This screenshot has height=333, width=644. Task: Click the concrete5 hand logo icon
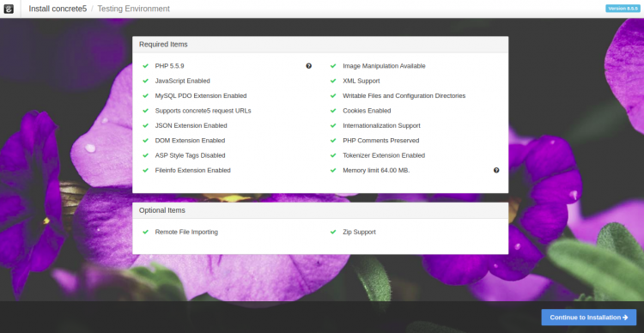pos(9,9)
